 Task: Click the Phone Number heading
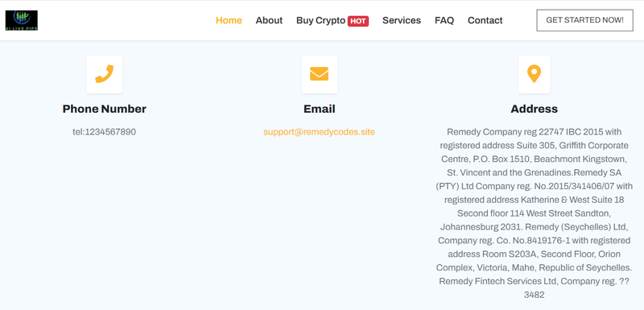(x=105, y=109)
